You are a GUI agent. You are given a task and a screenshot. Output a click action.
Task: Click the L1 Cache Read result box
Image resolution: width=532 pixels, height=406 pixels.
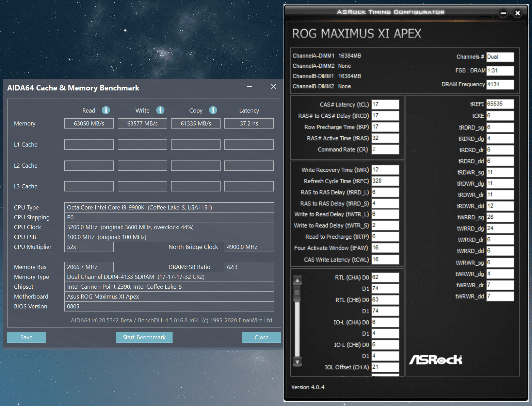(89, 145)
